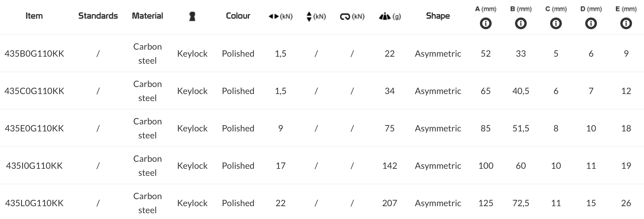Click the info icon under A (mm)
Image resolution: width=644 pixels, height=219 pixels.
click(x=485, y=23)
